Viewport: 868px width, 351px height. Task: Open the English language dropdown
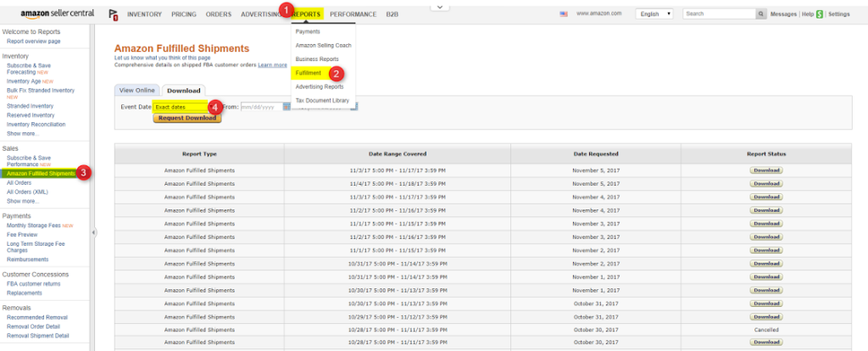(x=654, y=14)
